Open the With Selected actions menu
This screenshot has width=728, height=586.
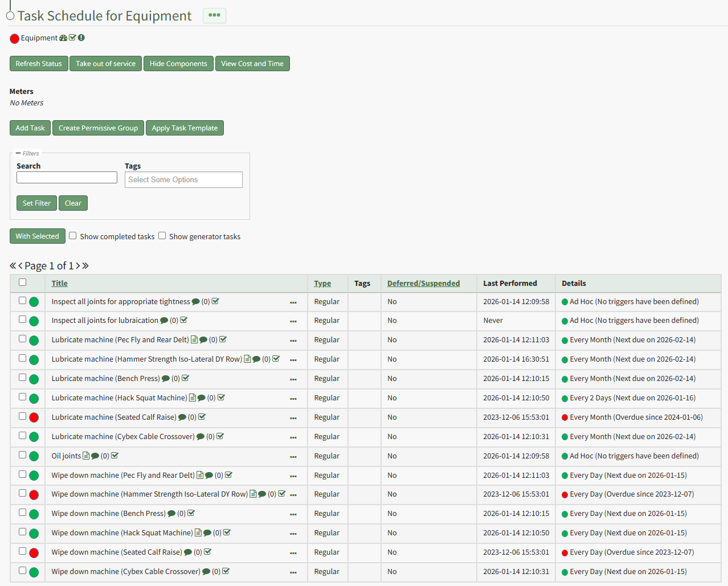tap(38, 236)
